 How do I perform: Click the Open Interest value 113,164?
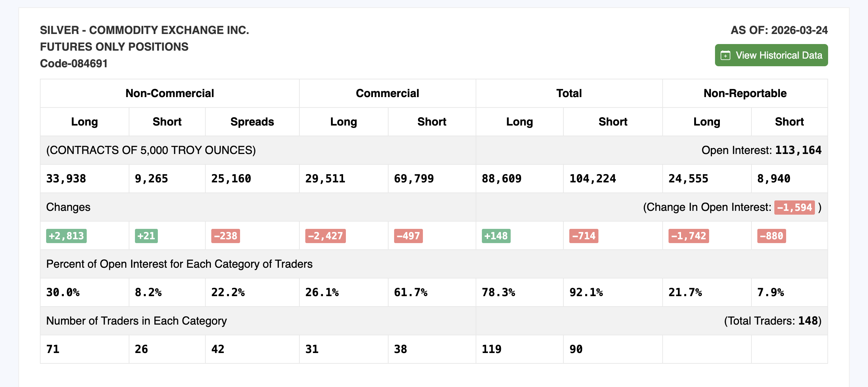tap(798, 150)
